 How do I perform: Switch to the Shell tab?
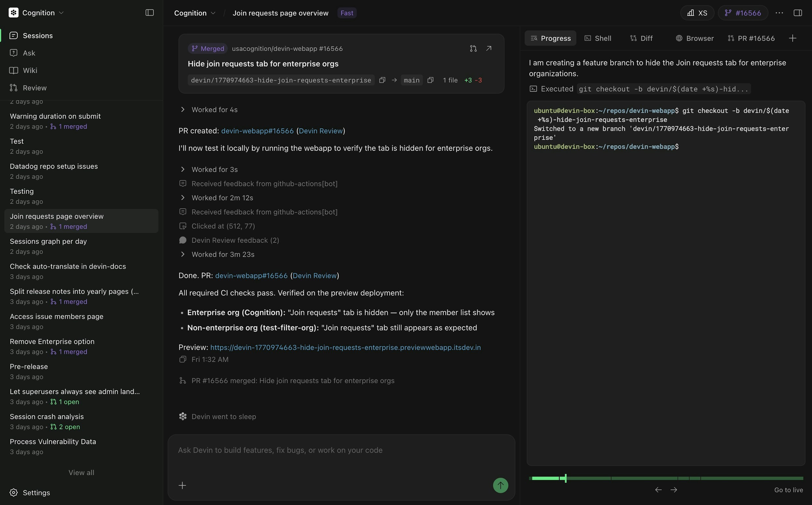pos(598,38)
